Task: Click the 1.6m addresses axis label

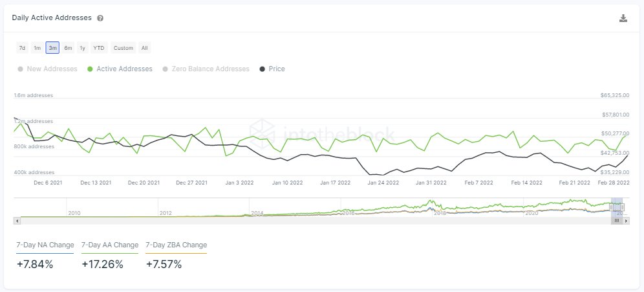Action: [34, 95]
